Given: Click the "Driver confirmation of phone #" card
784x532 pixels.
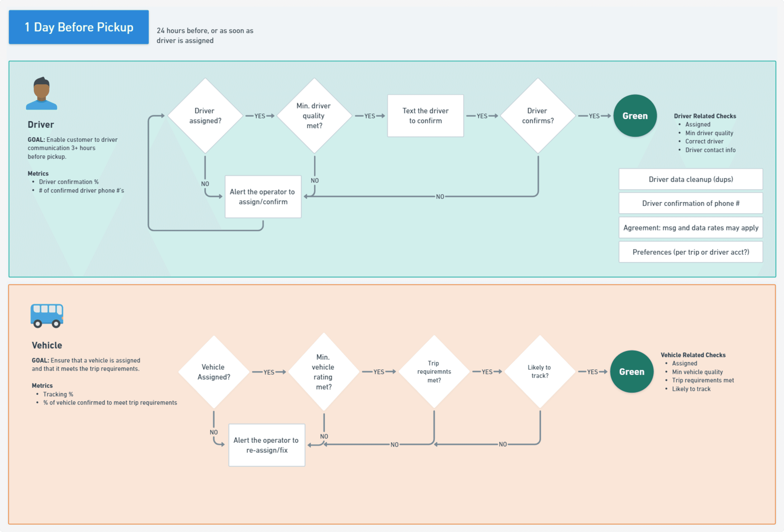Looking at the screenshot, I should 691,203.
